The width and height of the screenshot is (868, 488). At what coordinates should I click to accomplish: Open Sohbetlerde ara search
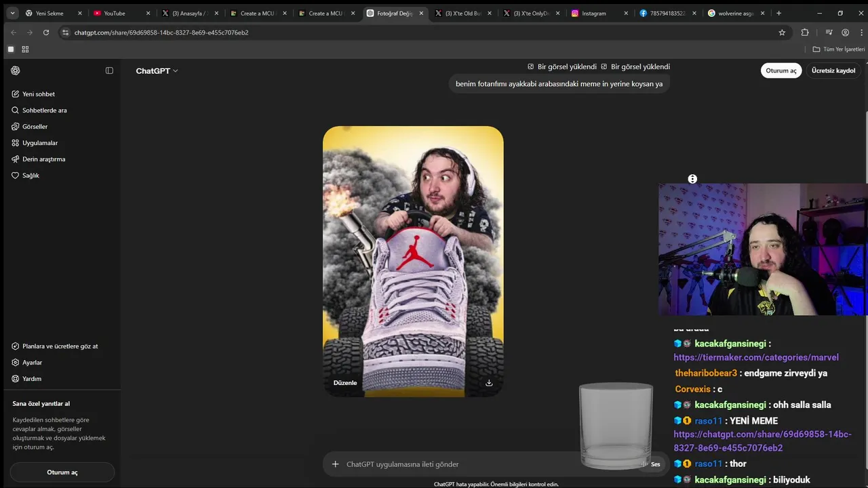62,110
